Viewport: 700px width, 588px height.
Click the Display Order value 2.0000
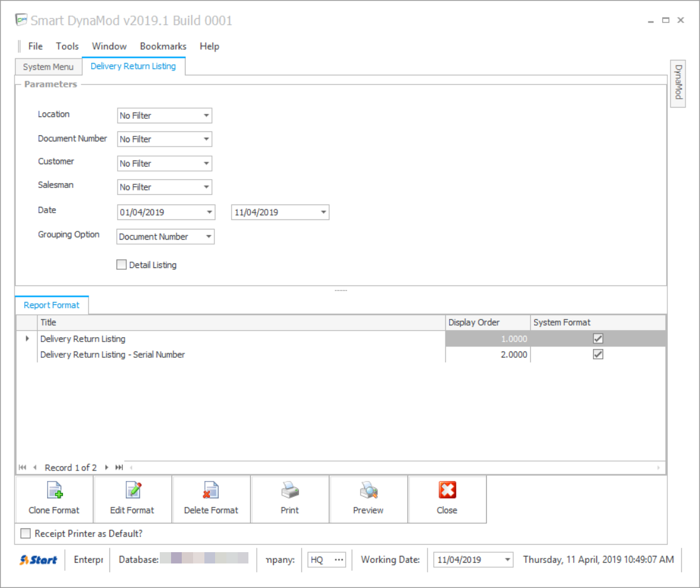487,355
